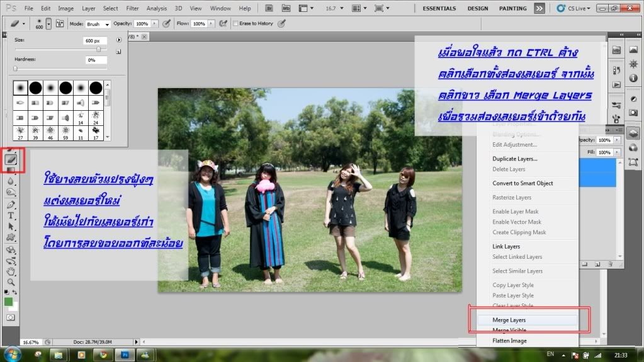
Task: Open the status bar info arrow
Action: (x=137, y=342)
